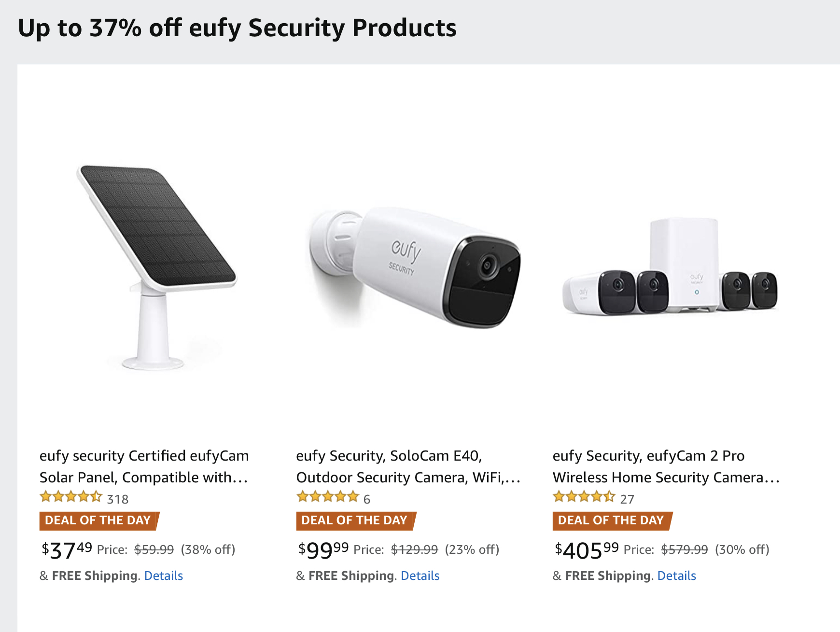840x632 pixels.
Task: View star rating of the SoloCam E40
Action: [327, 497]
